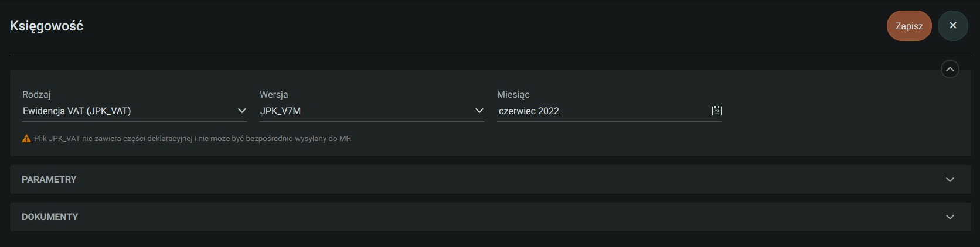Click the Miesiąc field label
Image resolution: width=980 pixels, height=247 pixels.
point(513,94)
